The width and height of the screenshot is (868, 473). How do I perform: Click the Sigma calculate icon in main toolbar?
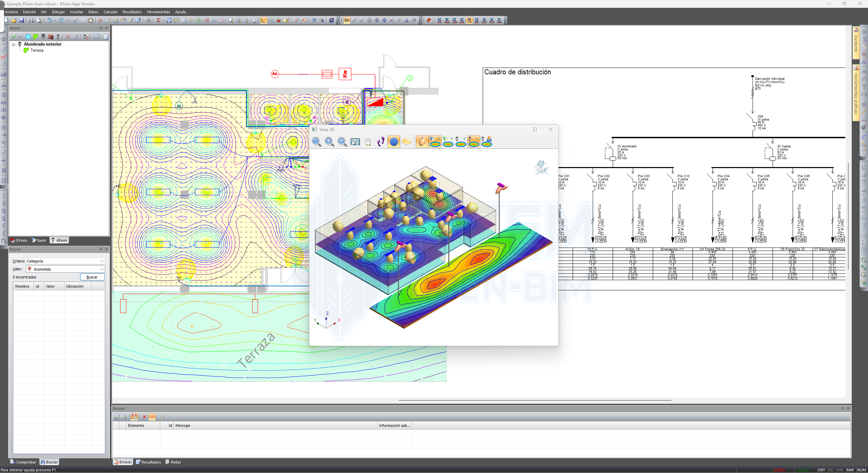coord(158,20)
